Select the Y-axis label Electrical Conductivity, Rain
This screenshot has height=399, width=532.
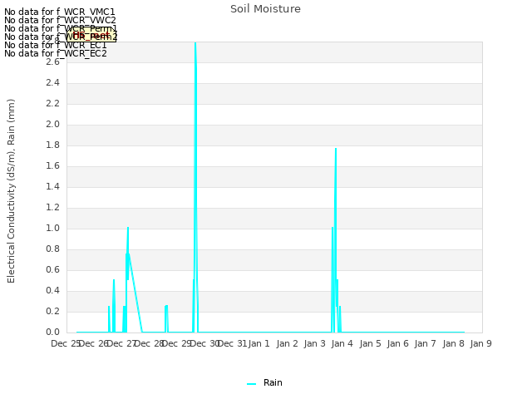point(11,191)
